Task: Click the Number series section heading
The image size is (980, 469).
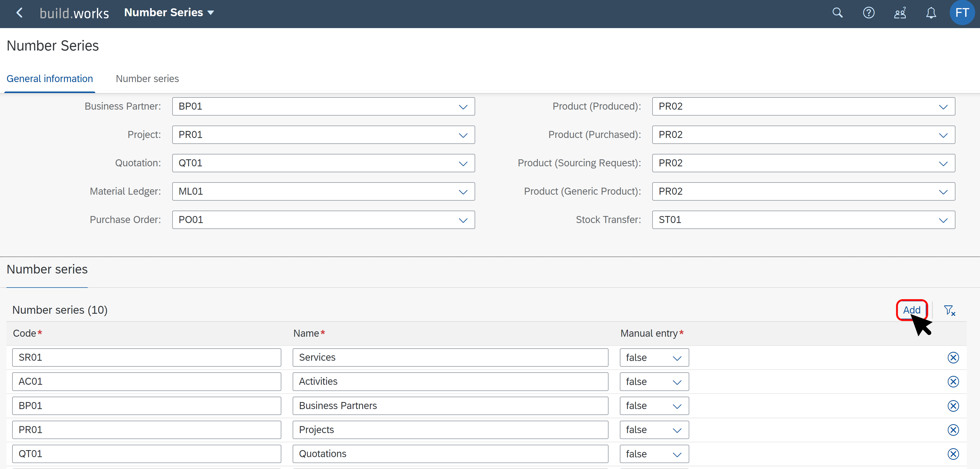Action: click(x=47, y=269)
